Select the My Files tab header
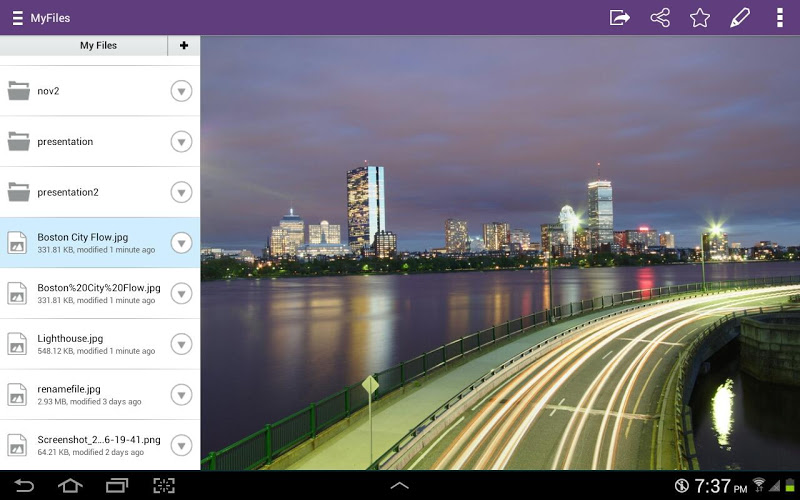The width and height of the screenshot is (800, 500). 84,45
